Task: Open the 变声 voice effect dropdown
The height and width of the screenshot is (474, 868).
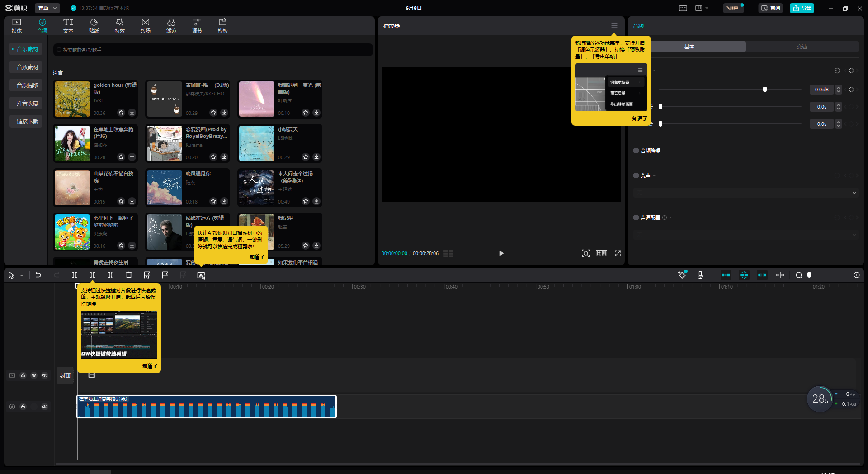Action: click(x=746, y=193)
